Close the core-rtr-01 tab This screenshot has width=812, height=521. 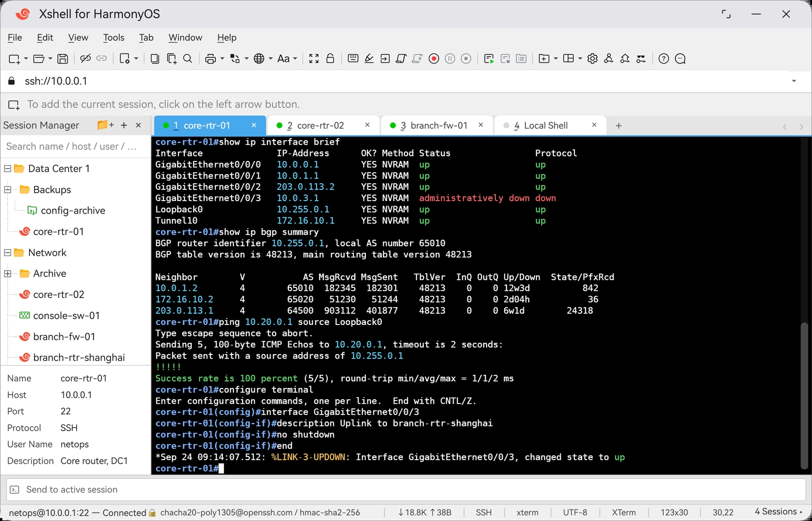click(254, 125)
